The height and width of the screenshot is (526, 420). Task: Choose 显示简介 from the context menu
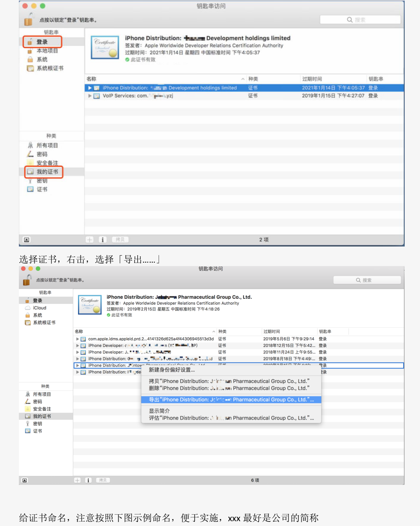pos(159,411)
